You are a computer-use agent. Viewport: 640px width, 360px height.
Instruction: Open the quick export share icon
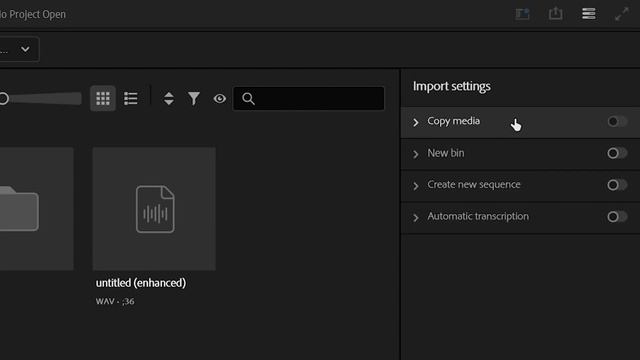click(x=556, y=14)
